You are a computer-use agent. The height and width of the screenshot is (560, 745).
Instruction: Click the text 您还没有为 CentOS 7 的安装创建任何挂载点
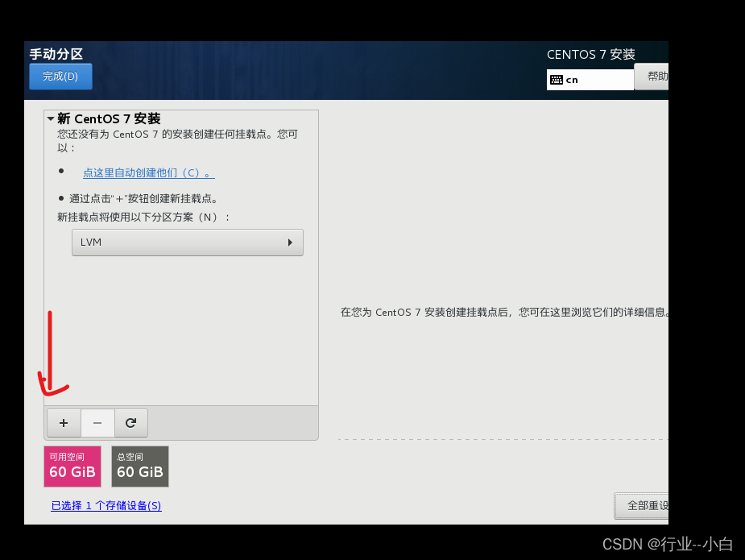tap(165, 134)
